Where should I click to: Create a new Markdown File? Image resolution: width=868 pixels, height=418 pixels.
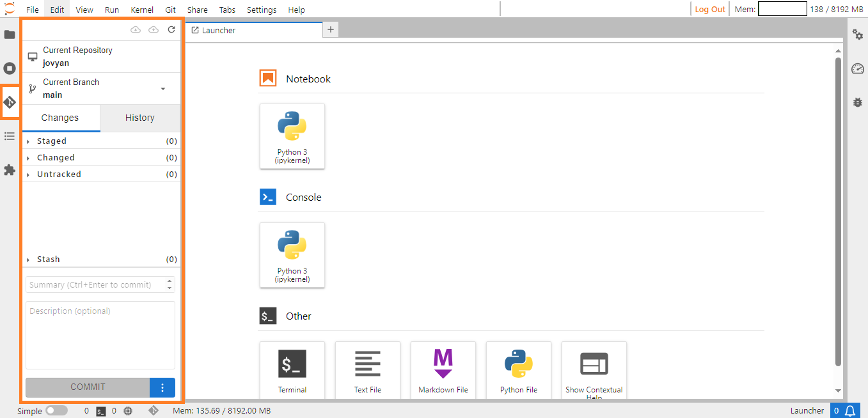(x=443, y=370)
